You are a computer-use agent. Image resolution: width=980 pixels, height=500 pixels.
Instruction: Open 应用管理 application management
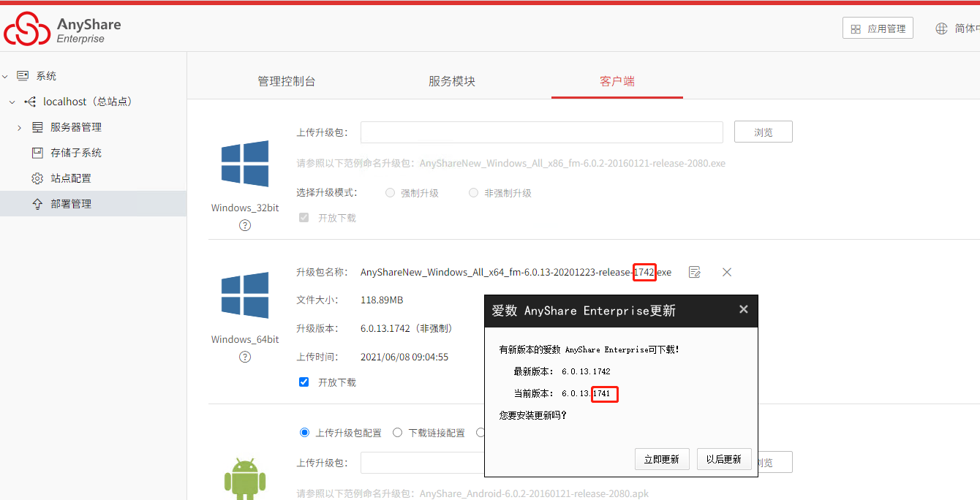pyautogui.click(x=878, y=29)
